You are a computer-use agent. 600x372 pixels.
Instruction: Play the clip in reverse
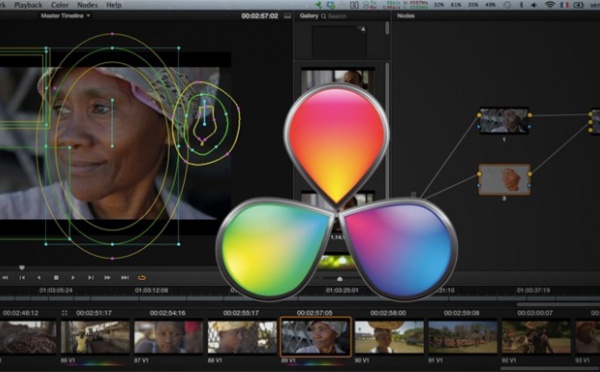tap(39, 277)
